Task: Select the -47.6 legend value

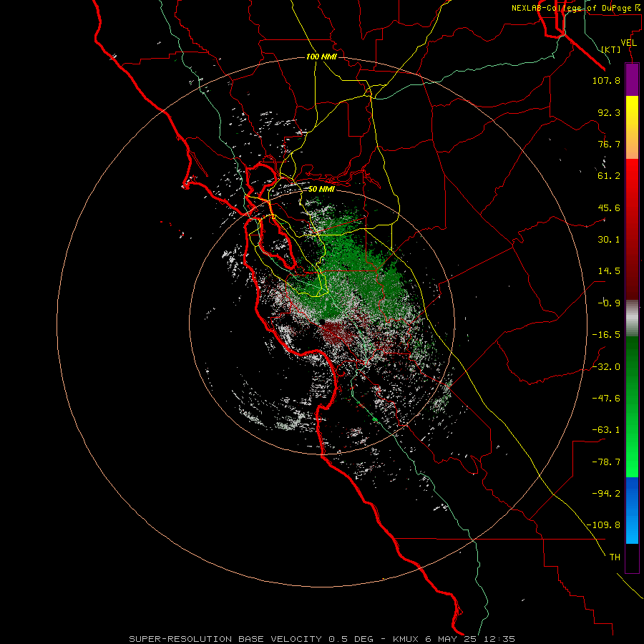Action: point(606,399)
